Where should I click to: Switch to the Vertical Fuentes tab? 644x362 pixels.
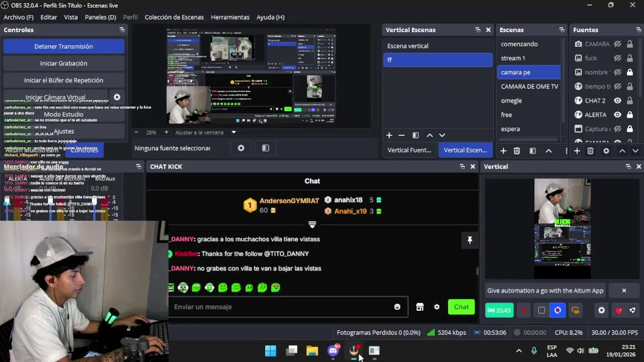click(410, 150)
